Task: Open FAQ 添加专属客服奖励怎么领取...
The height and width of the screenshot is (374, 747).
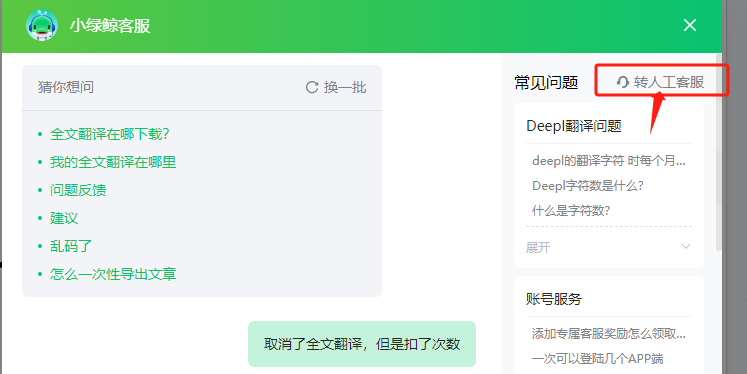Action: coord(608,334)
